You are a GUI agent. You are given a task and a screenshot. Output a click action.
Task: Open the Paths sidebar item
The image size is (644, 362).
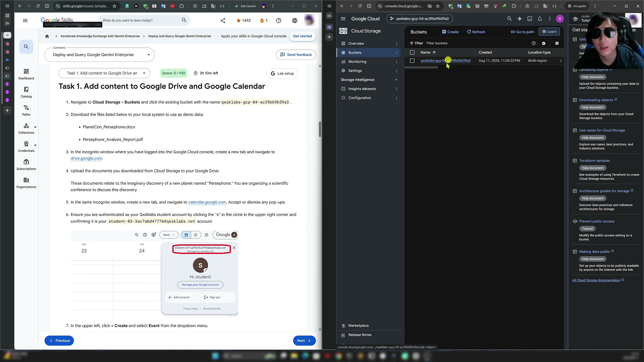[26, 111]
